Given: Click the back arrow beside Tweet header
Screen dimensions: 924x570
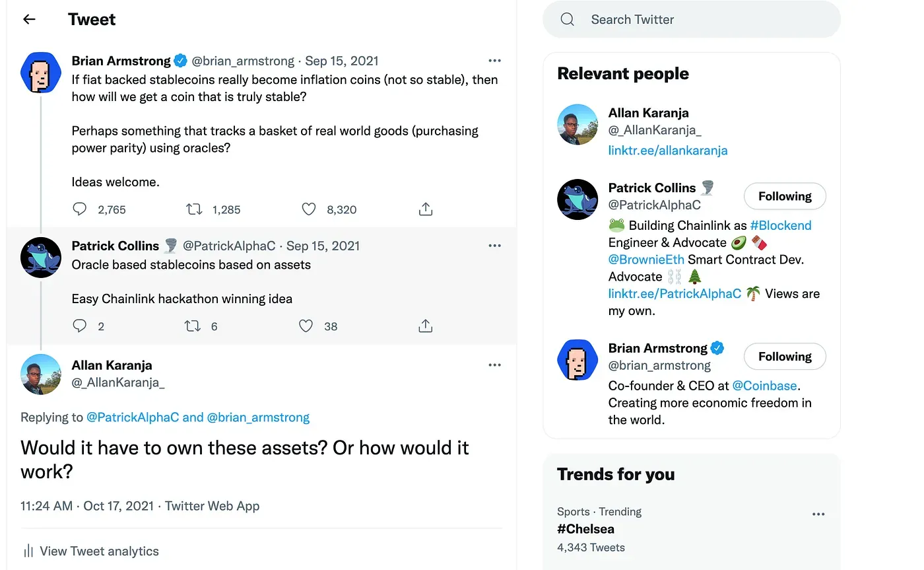Looking at the screenshot, I should 29,19.
